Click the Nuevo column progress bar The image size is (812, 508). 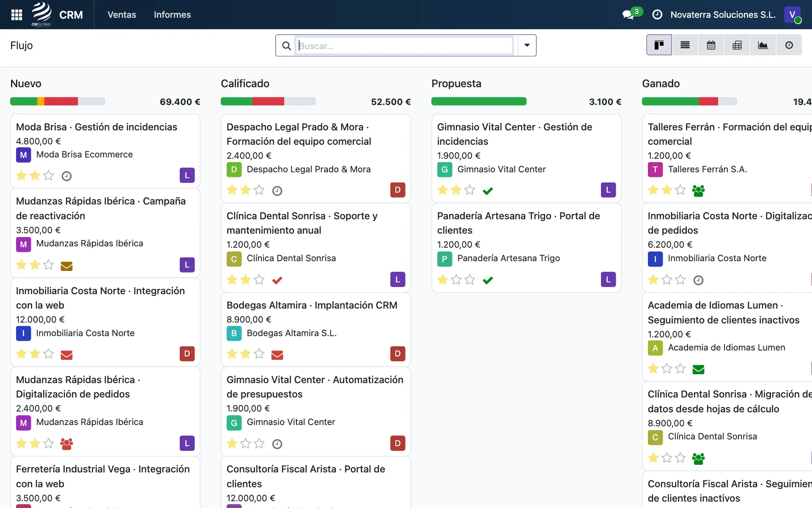pyautogui.click(x=58, y=102)
